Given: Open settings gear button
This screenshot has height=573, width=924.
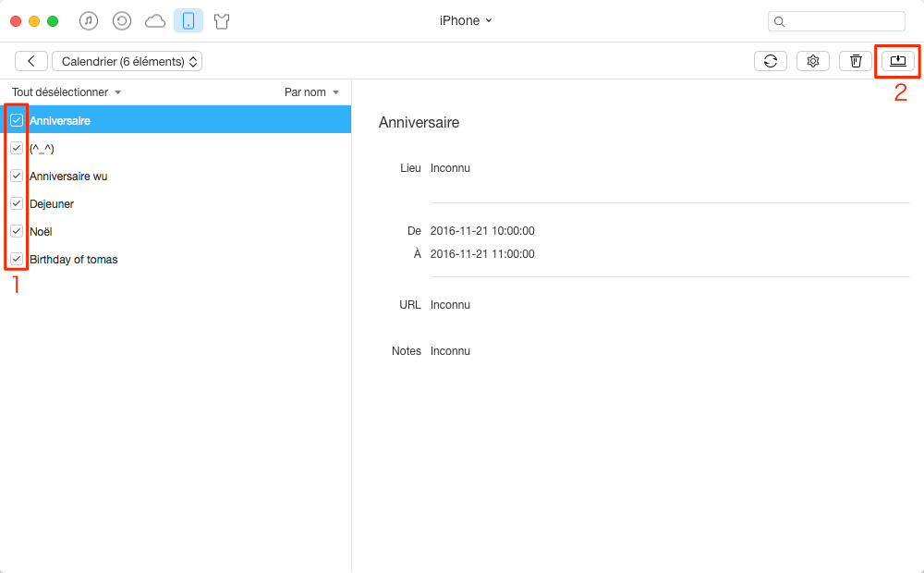Looking at the screenshot, I should point(812,61).
